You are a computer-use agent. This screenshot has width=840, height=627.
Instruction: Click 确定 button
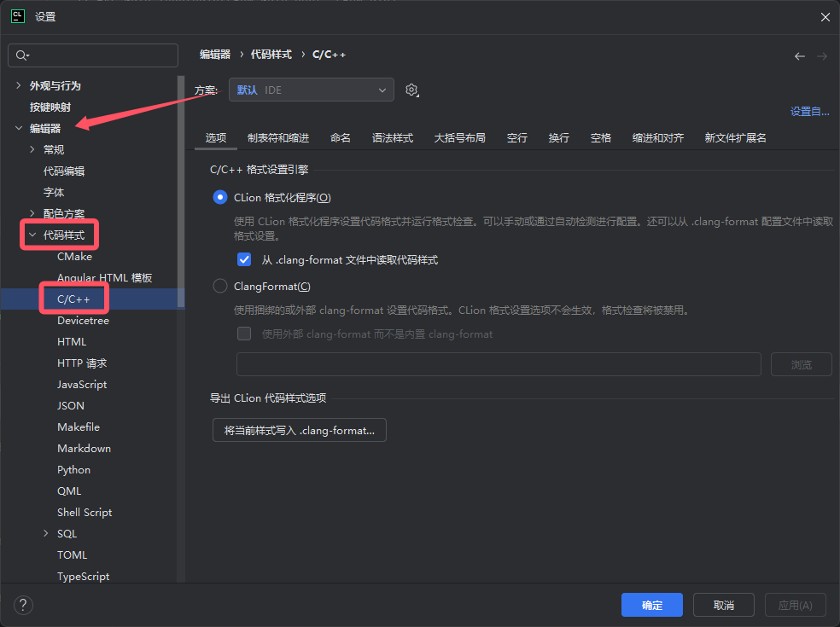(x=652, y=605)
